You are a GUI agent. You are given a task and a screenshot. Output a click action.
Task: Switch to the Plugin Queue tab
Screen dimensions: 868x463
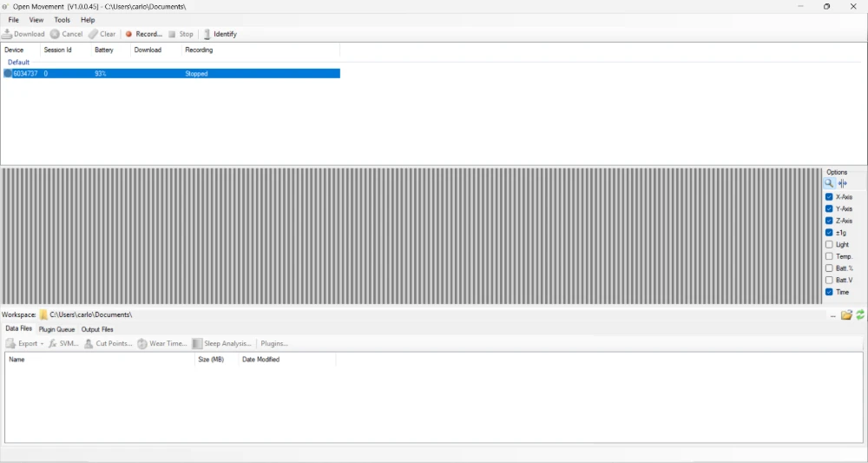click(56, 329)
